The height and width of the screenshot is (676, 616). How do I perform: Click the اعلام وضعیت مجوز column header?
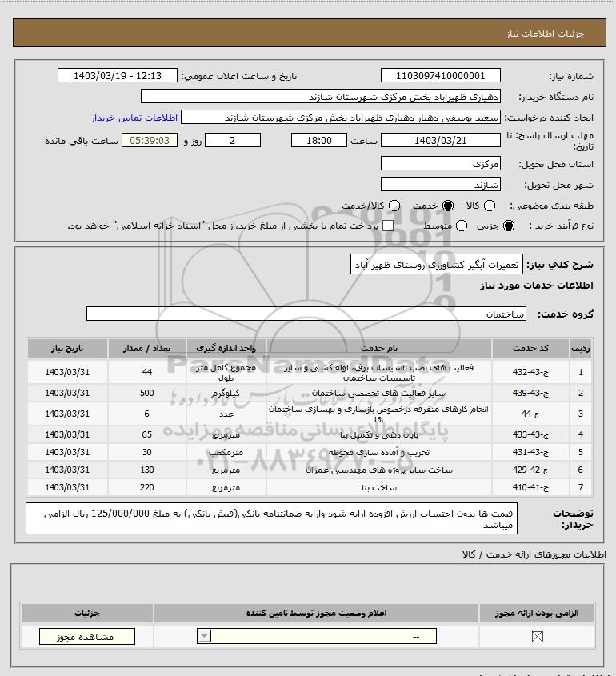tap(316, 613)
